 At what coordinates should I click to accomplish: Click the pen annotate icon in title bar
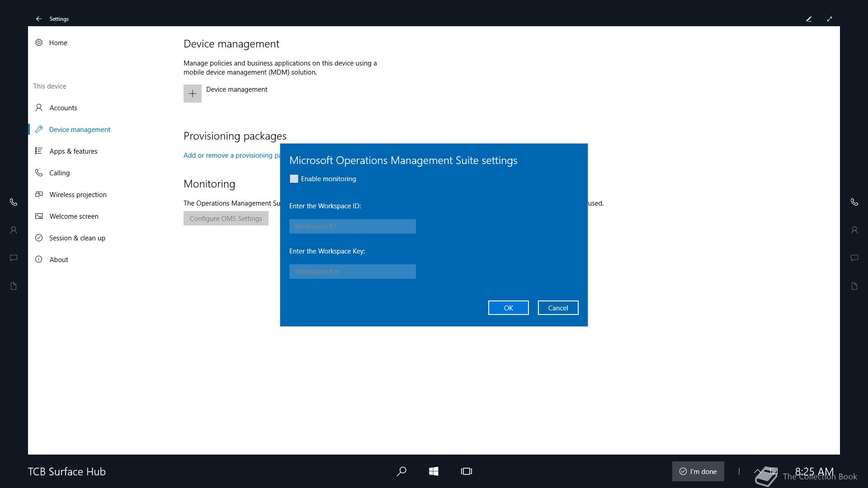click(809, 19)
